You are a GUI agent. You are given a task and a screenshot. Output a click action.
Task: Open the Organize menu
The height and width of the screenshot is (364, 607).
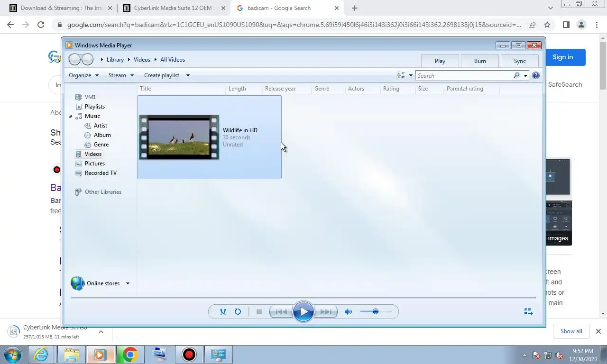pos(84,75)
